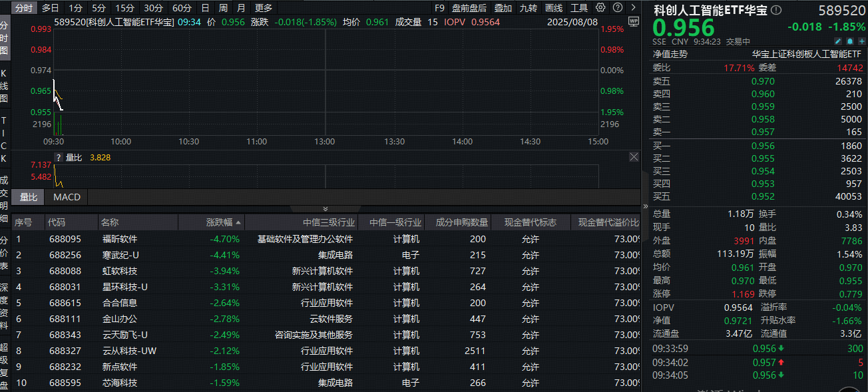Open info icon beside 科创人工智能ETF华宝 title
The height and width of the screenshot is (392, 868).
776,10
